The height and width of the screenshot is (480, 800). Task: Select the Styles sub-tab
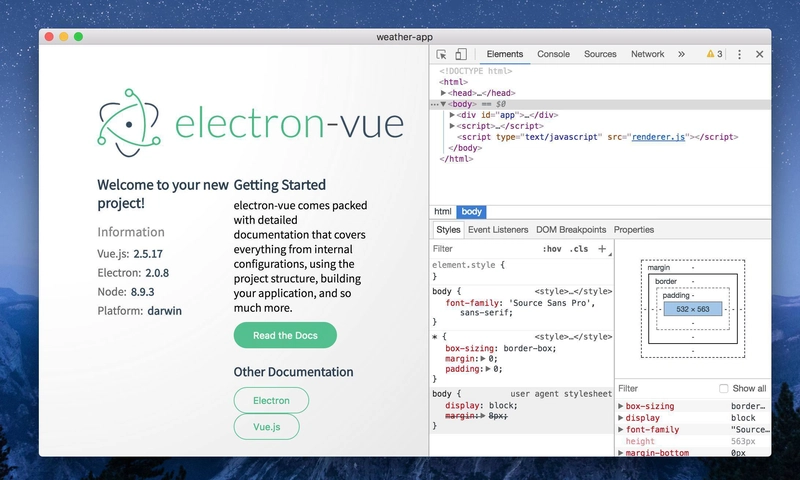(x=448, y=230)
